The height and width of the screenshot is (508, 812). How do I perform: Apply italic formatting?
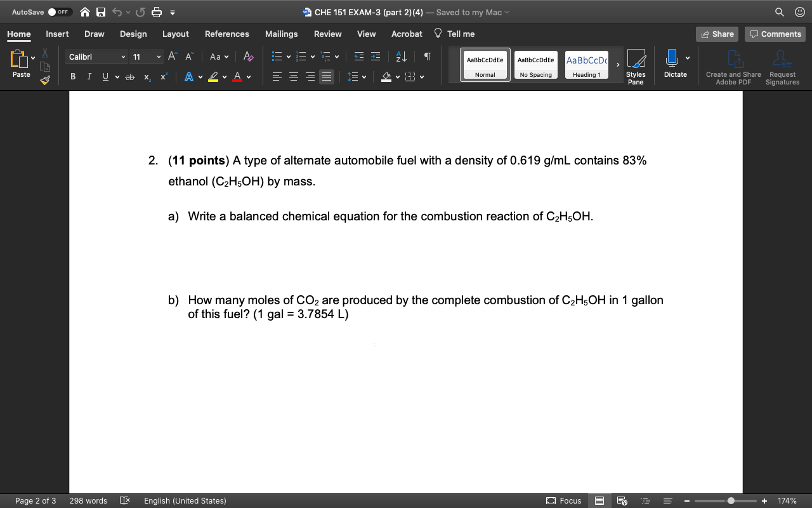pos(89,76)
